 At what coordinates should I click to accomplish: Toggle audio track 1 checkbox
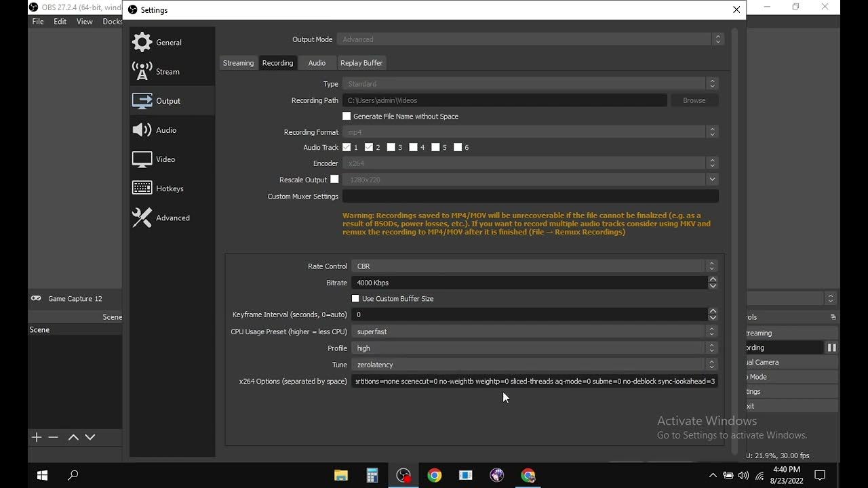tap(347, 147)
